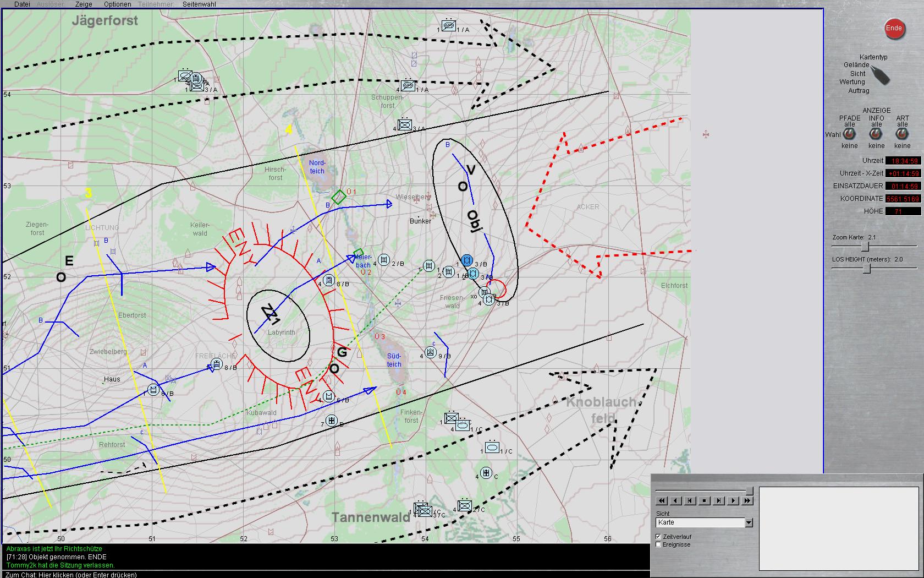Flip the ART display toggle switch

click(902, 134)
